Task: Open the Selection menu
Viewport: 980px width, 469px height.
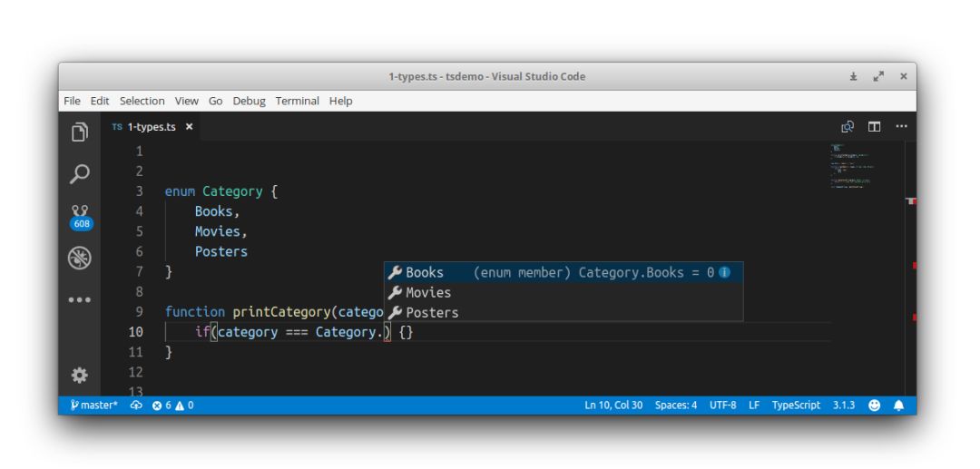Action: coord(142,101)
